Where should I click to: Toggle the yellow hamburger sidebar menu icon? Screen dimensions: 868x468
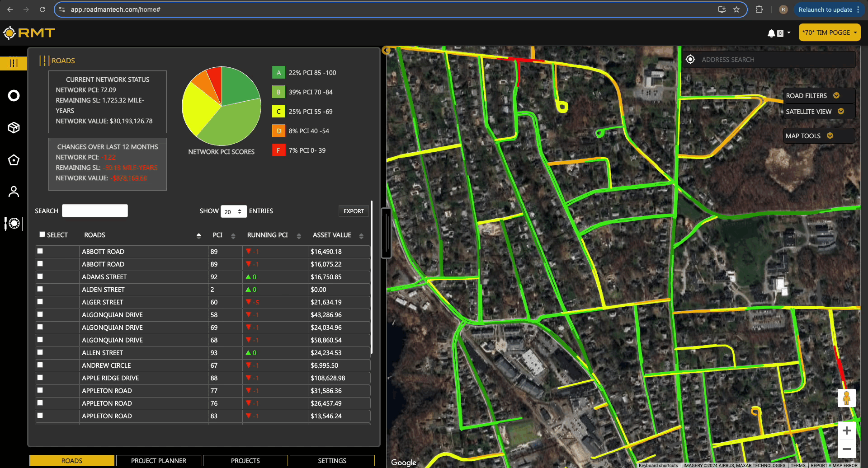(14, 63)
